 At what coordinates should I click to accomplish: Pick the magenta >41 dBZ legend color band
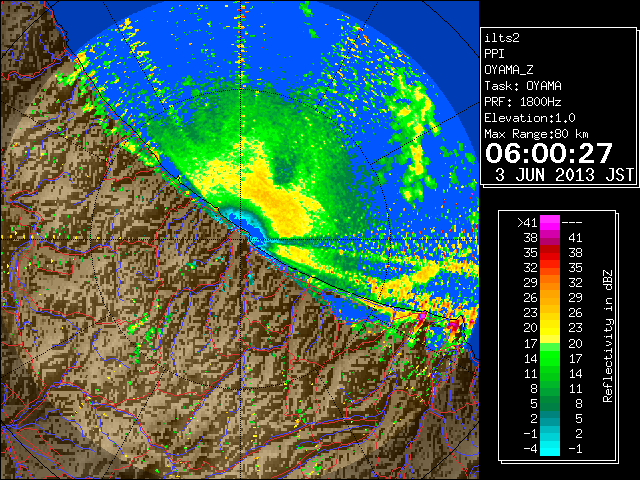tap(550, 223)
